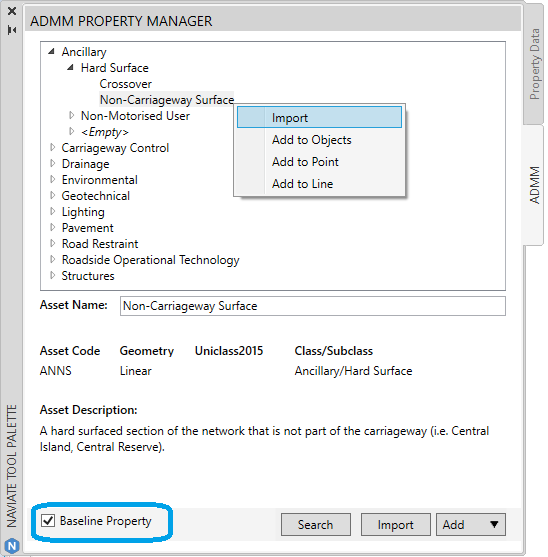Click the Naviate N logo icon
Screen dimensions: 548x557
[x=12, y=546]
